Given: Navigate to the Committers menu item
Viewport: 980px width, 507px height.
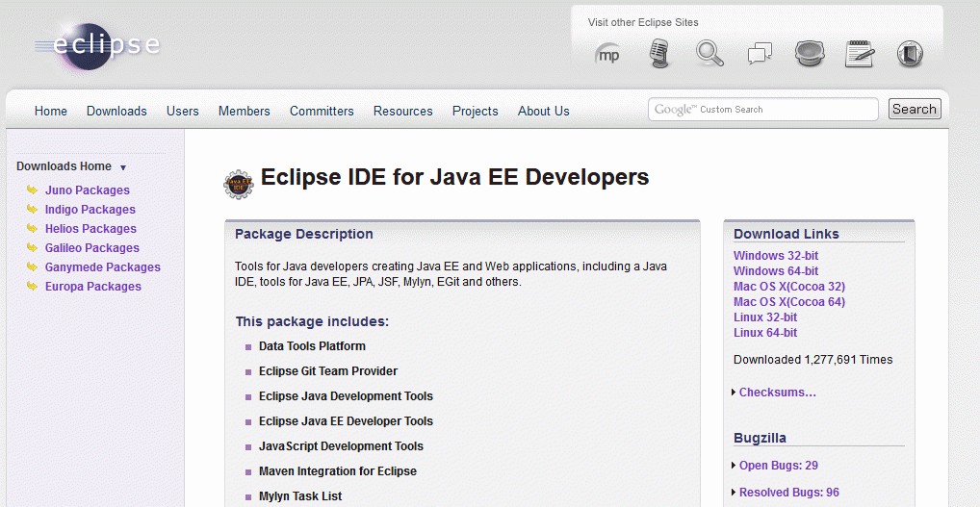Looking at the screenshot, I should click(322, 112).
